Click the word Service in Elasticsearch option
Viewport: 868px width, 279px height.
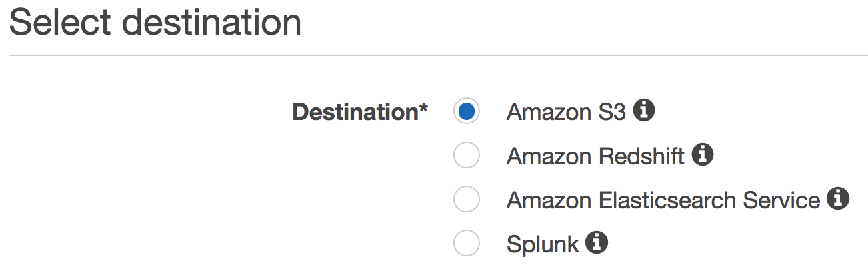pos(781,200)
